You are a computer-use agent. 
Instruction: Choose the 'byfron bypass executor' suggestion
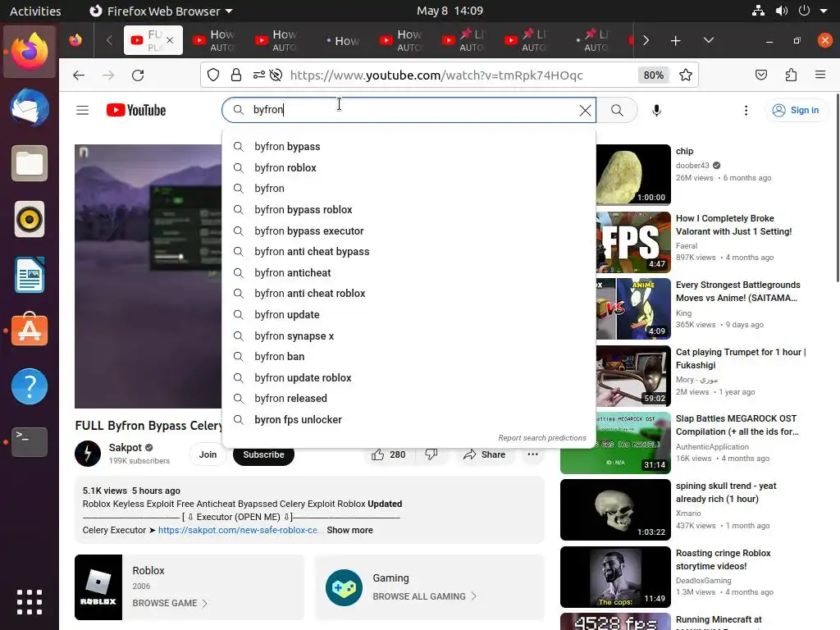(x=409, y=231)
